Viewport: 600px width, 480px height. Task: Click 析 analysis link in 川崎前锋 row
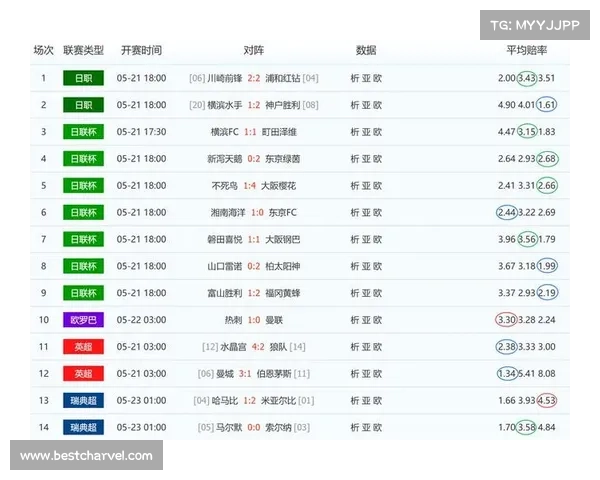(355, 78)
